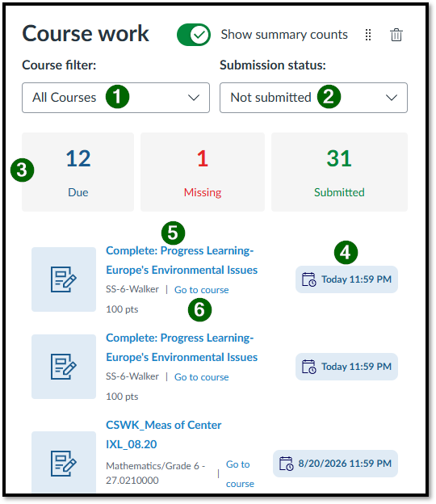Open the CSWK_Meas of Center IXL_08.20 link
This screenshot has width=436, height=504.
(x=164, y=435)
